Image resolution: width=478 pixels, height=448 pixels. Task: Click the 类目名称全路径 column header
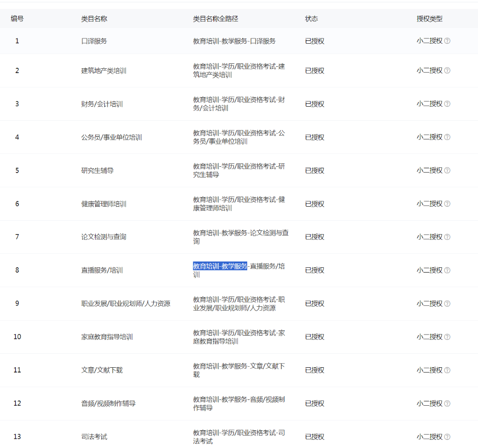215,19
